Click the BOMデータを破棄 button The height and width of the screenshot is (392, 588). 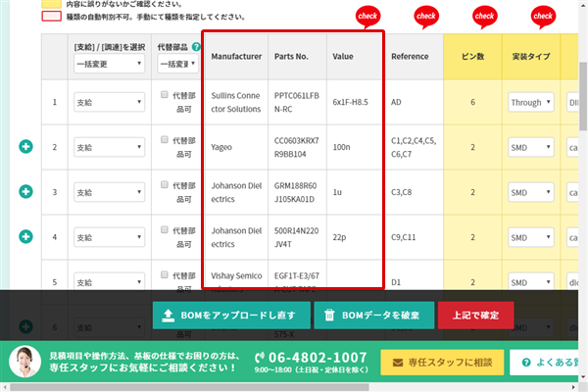(374, 316)
